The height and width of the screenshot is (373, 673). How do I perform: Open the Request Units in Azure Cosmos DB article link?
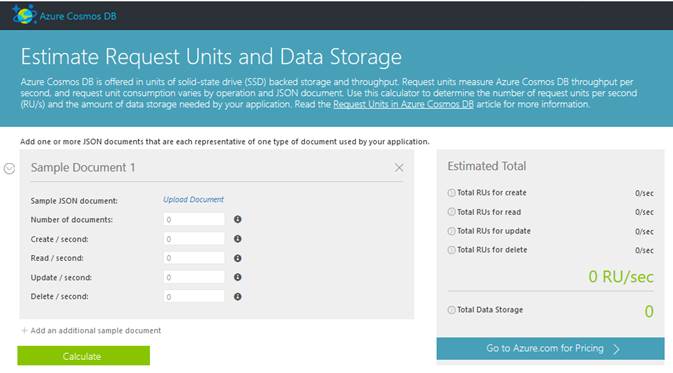click(x=403, y=104)
